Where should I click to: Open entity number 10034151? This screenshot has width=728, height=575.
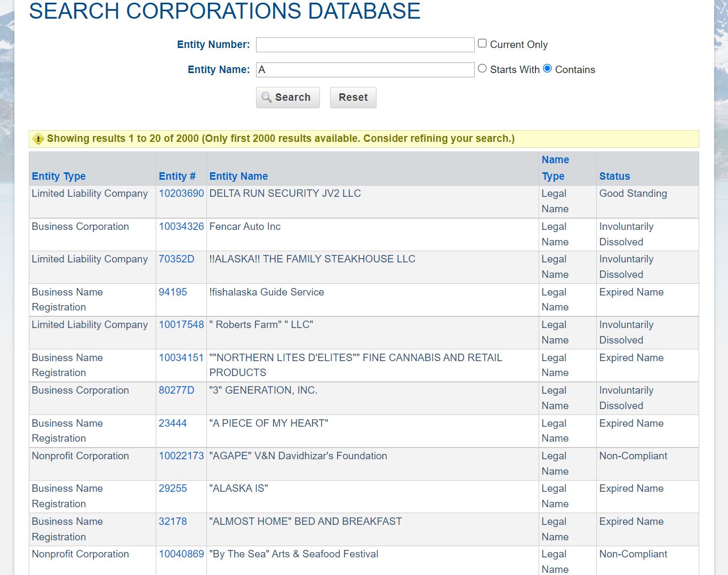click(181, 358)
